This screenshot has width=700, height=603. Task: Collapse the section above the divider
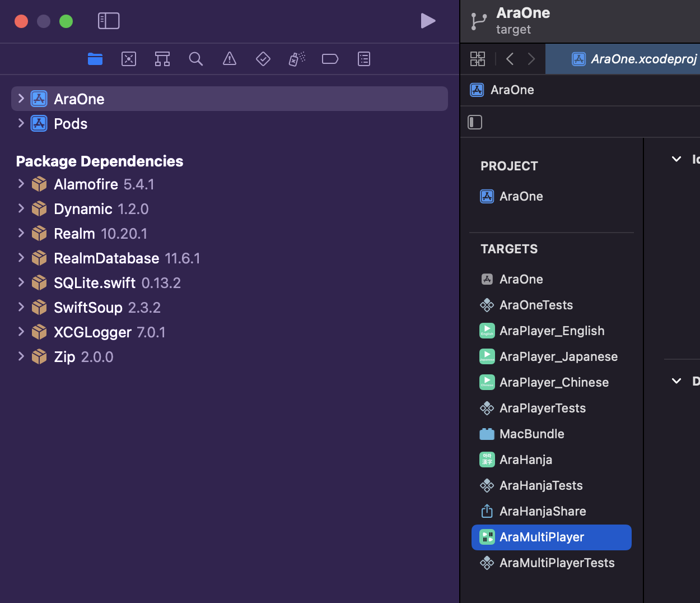coord(676,159)
